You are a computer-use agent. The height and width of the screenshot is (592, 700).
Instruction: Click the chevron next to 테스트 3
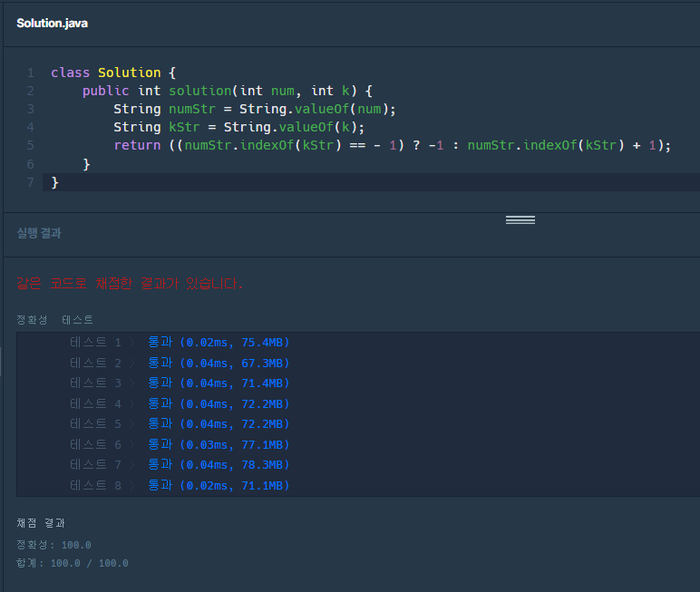(132, 383)
